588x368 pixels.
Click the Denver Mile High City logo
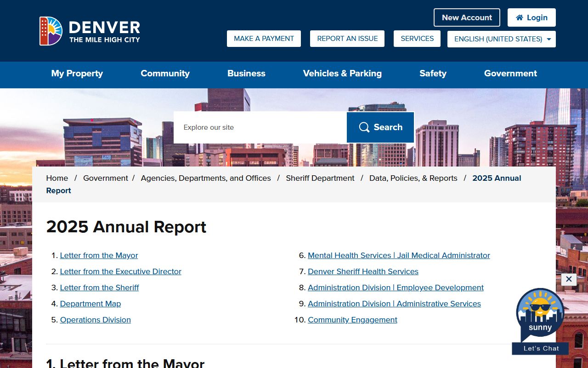coord(90,31)
